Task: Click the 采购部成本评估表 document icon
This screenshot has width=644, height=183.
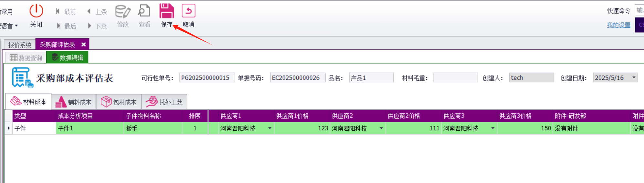Action: (x=22, y=77)
